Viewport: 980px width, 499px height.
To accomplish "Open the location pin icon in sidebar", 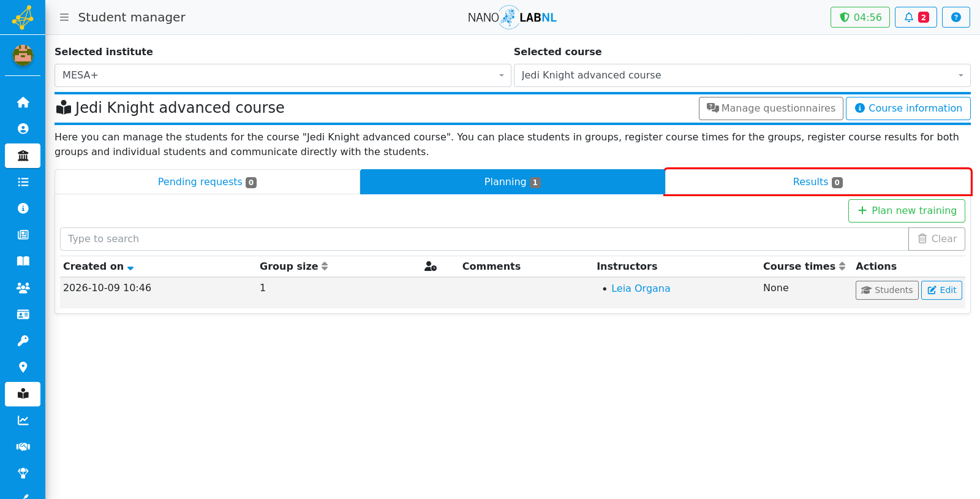I will (x=23, y=367).
